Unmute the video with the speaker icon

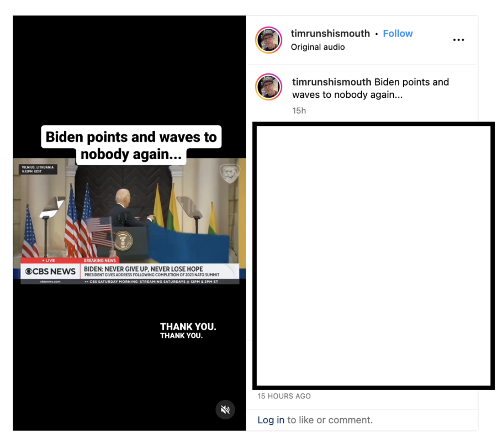pos(225,409)
